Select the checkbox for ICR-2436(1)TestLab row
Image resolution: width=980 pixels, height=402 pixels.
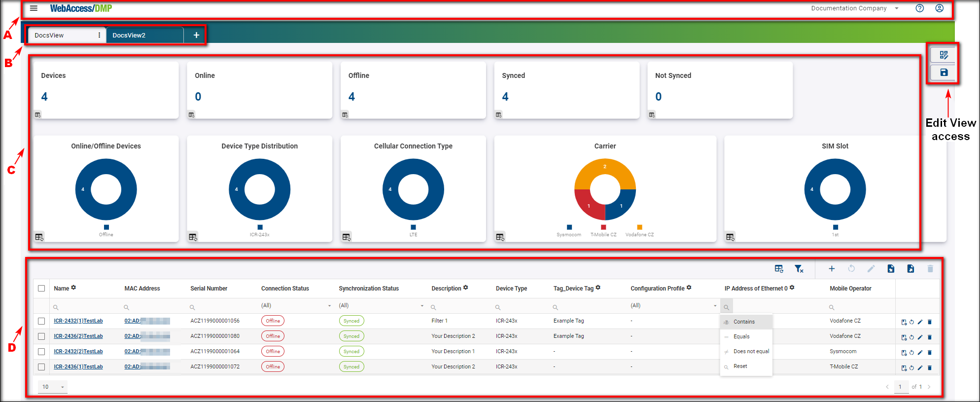tap(41, 367)
